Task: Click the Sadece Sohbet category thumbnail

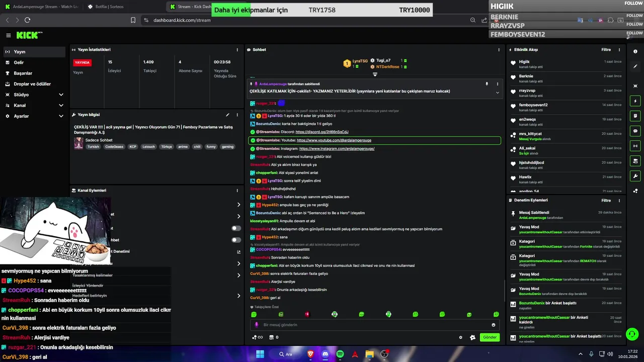Action: [x=78, y=143]
